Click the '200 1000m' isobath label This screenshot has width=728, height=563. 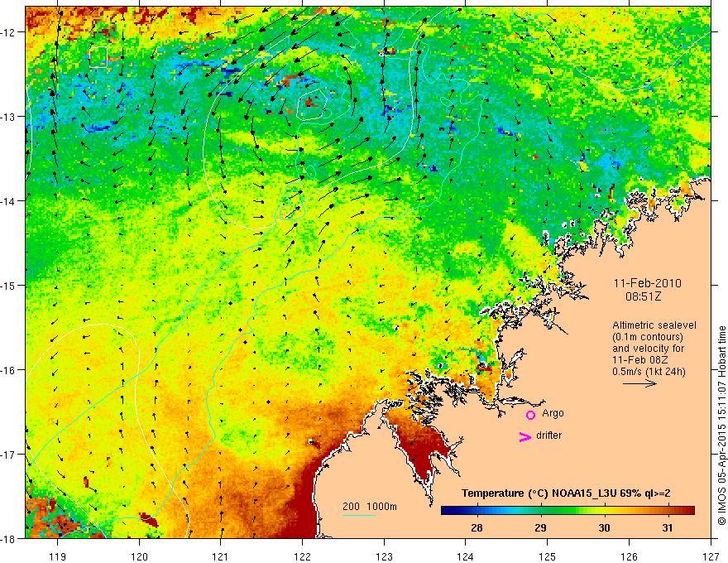pos(370,507)
